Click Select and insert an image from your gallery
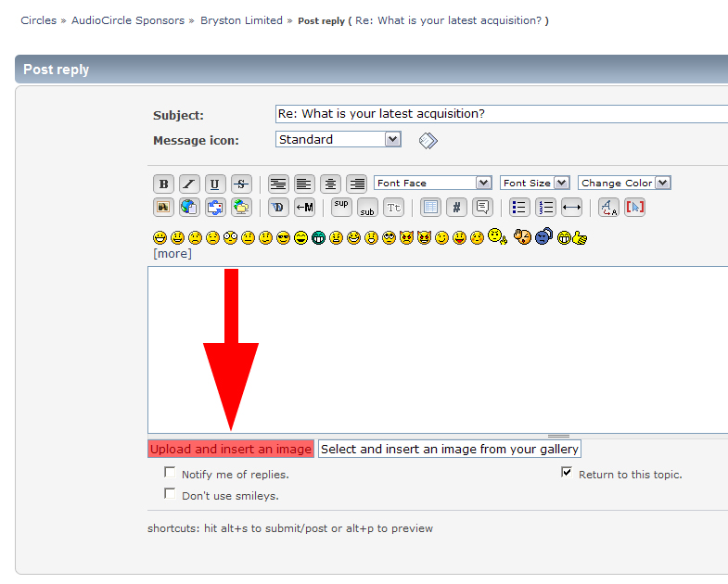Image resolution: width=728 pixels, height=584 pixels. pyautogui.click(x=450, y=449)
